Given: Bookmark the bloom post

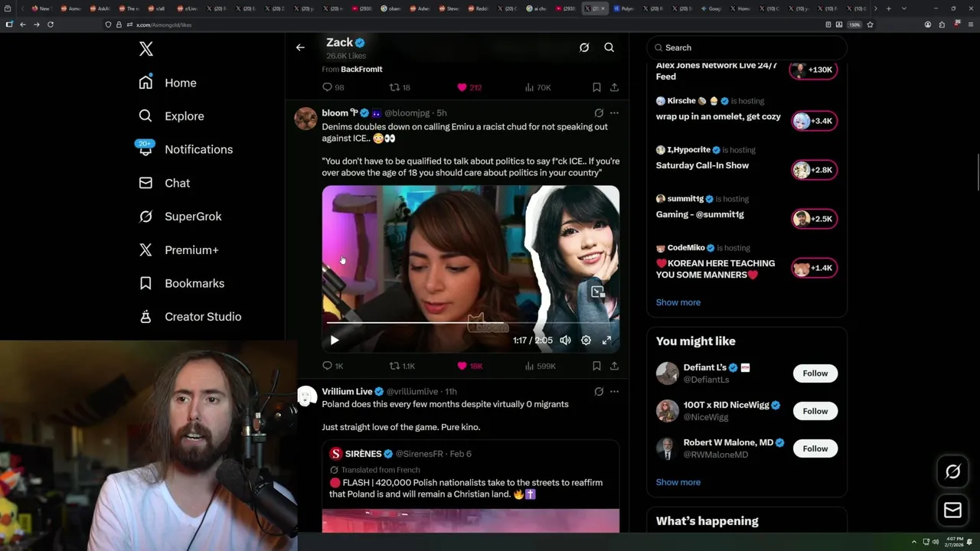Looking at the screenshot, I should (x=596, y=366).
